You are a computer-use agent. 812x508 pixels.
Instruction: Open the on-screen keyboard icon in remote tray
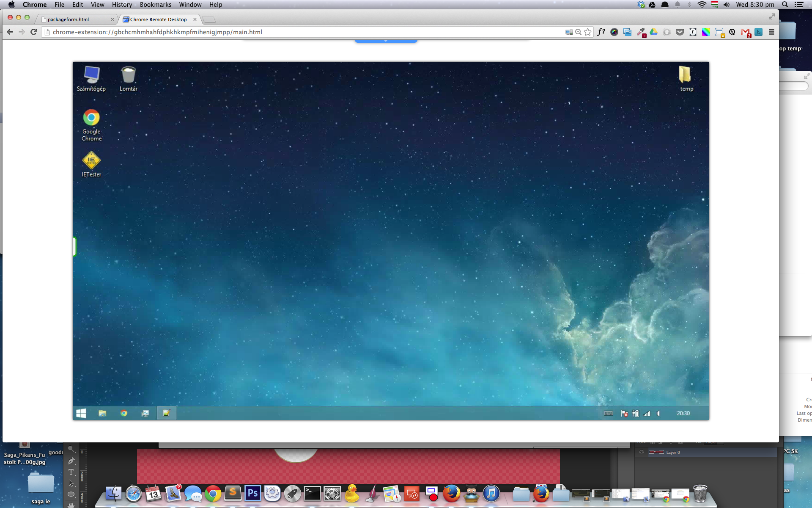pos(608,414)
